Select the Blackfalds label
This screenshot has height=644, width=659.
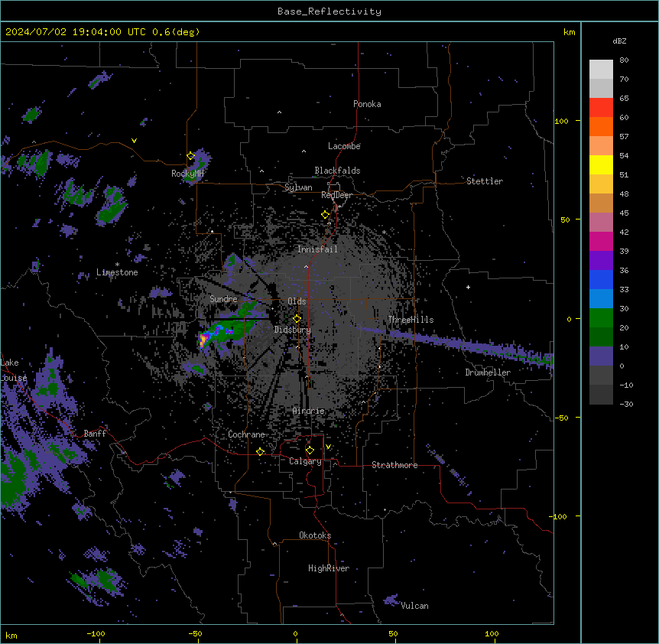click(x=337, y=171)
